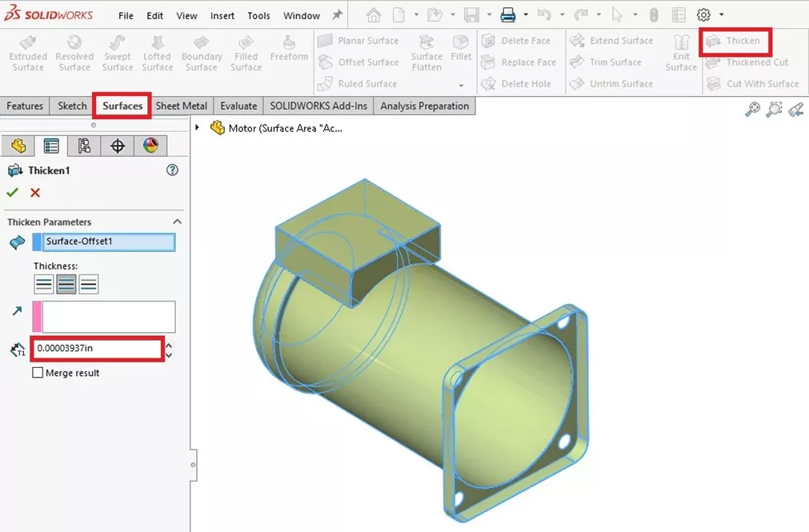
Task: Select the middle Thickness both-sides option
Action: pos(65,284)
